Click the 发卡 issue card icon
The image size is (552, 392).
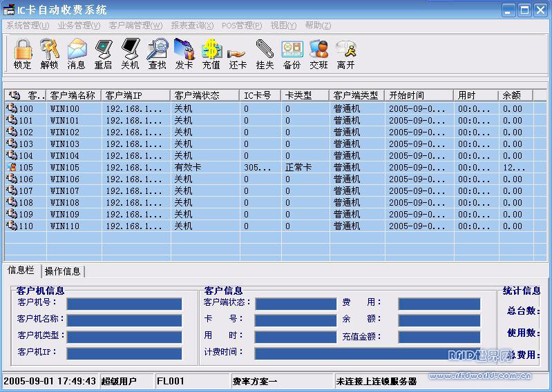(184, 49)
